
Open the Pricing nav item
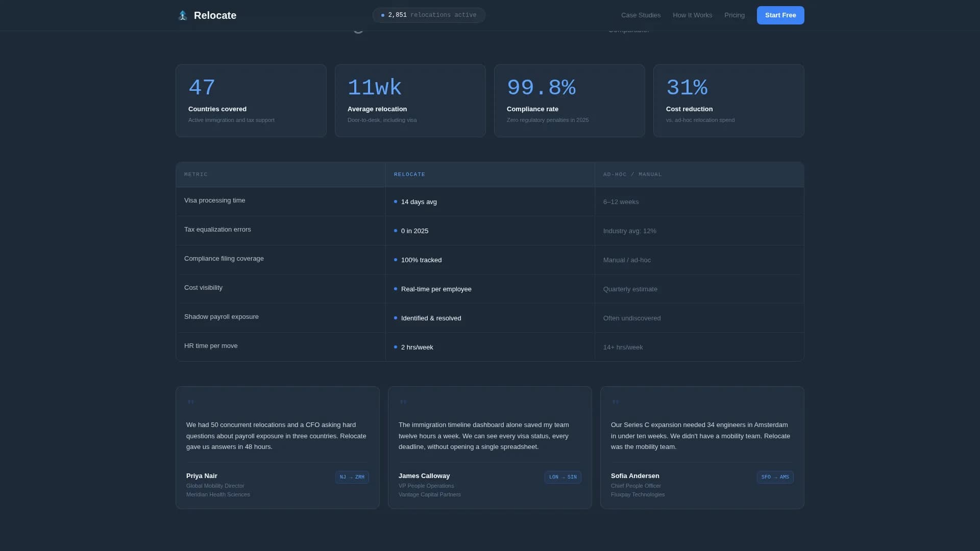(x=734, y=15)
